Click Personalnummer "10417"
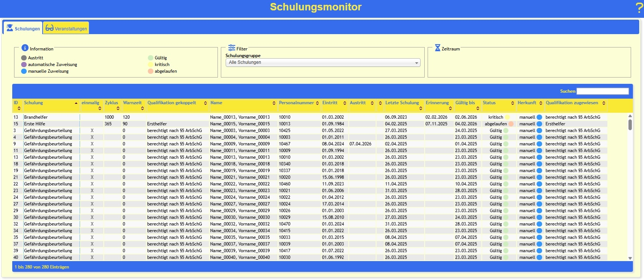 point(285,251)
